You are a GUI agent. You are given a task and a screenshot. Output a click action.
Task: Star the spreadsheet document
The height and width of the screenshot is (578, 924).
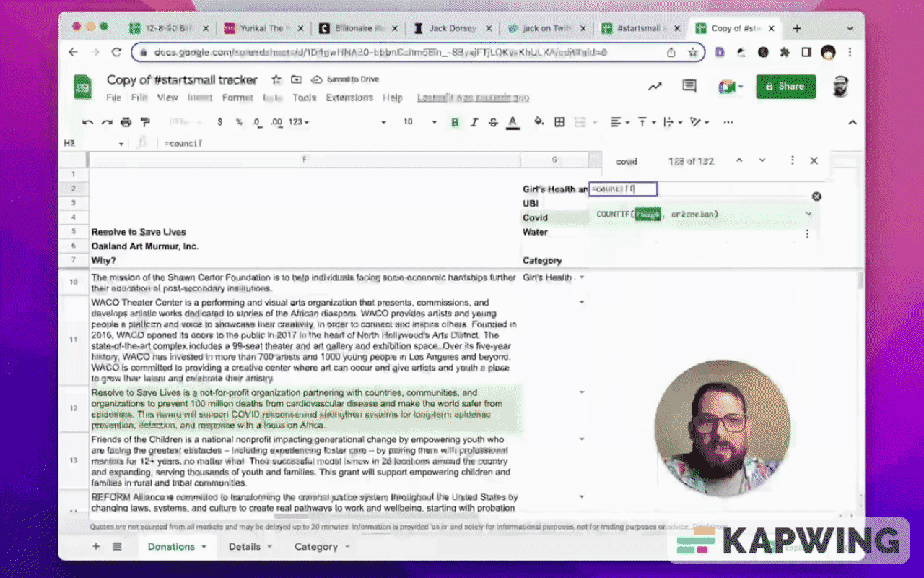point(276,79)
